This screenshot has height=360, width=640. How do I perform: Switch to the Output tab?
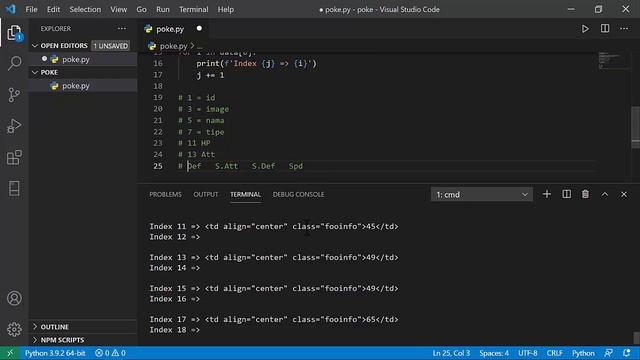click(x=206, y=194)
